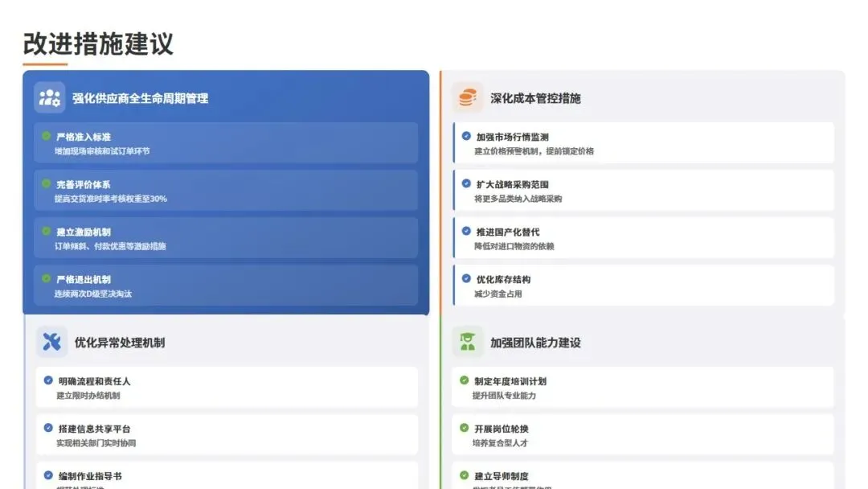
Task: Click the description 降低对进口物资的依赖
Action: 514,246
